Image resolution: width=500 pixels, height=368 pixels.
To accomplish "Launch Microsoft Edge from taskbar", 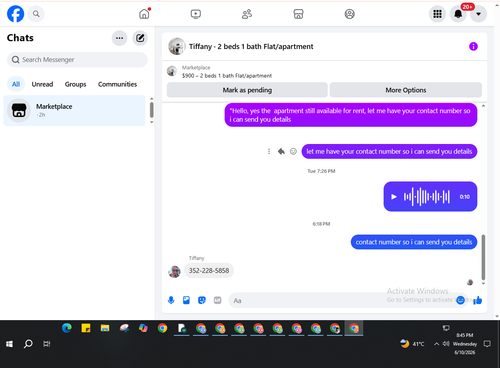I will point(67,328).
